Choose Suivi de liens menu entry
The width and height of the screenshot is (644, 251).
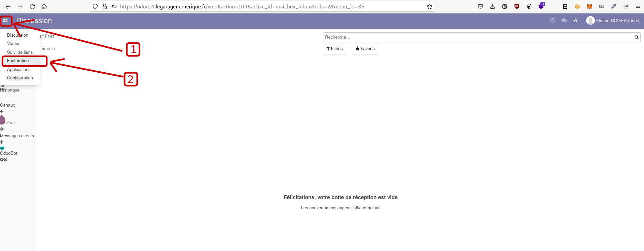point(20,52)
